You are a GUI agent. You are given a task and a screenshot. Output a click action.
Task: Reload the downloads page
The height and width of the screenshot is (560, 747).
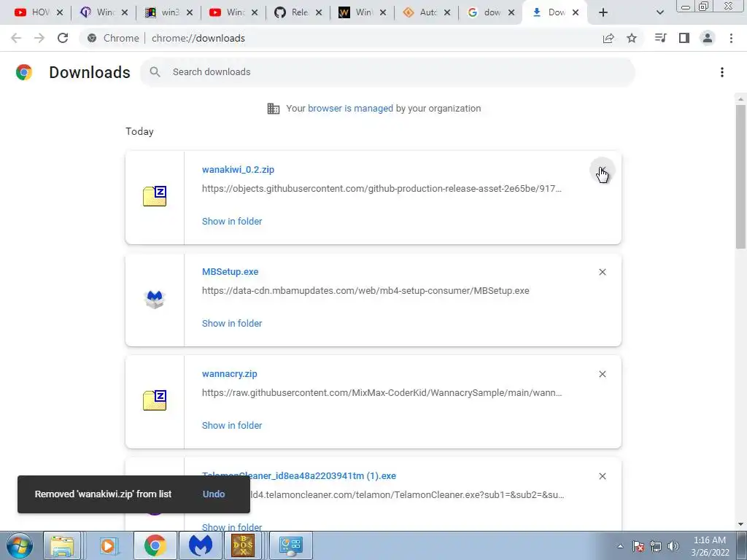[63, 38]
